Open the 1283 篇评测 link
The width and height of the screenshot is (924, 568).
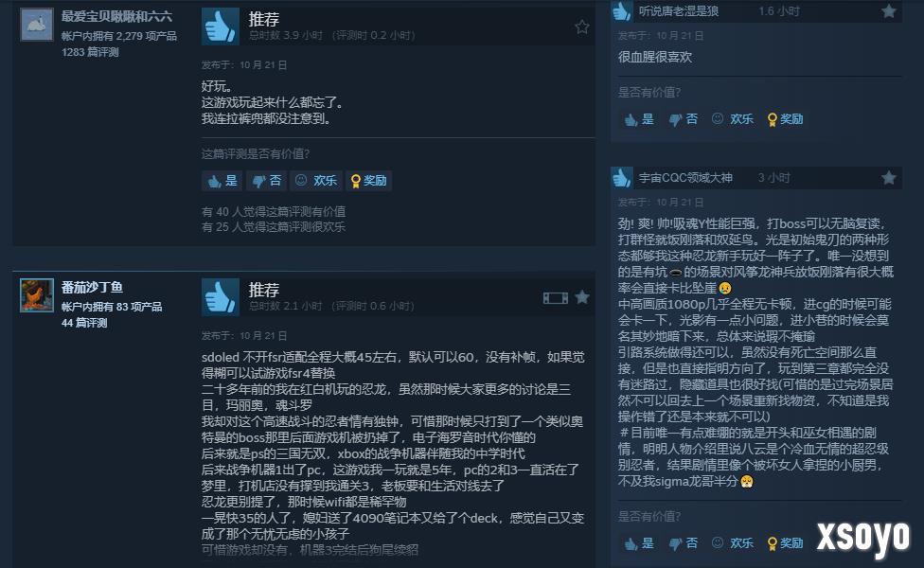[x=90, y=52]
